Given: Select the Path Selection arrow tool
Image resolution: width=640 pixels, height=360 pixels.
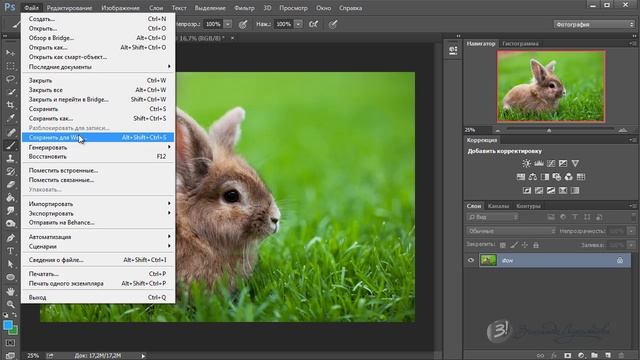Looking at the screenshot, I should [x=10, y=264].
